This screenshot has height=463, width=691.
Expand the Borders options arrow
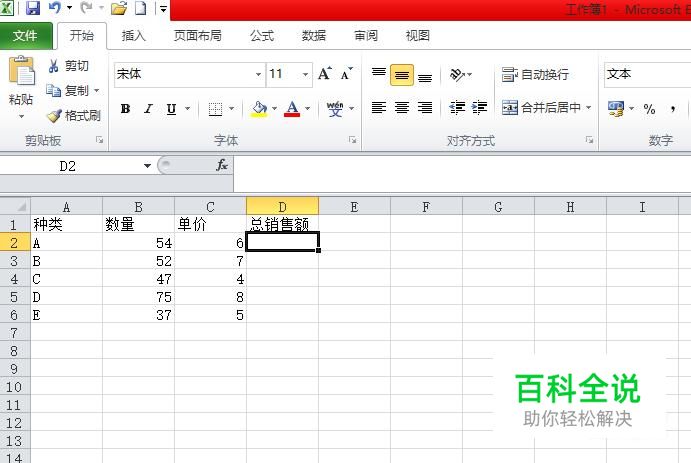(x=231, y=108)
